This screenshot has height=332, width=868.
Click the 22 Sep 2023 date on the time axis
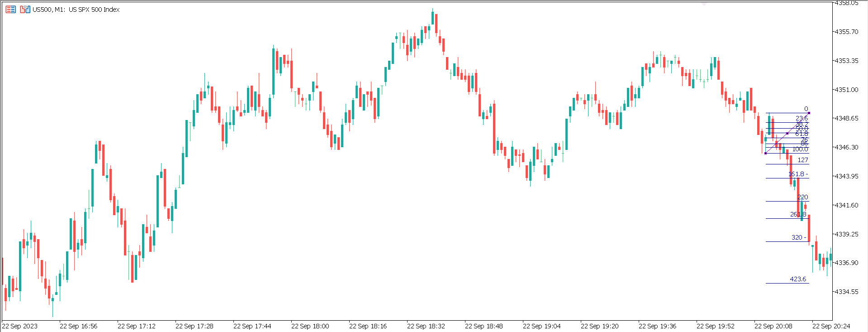(20, 326)
